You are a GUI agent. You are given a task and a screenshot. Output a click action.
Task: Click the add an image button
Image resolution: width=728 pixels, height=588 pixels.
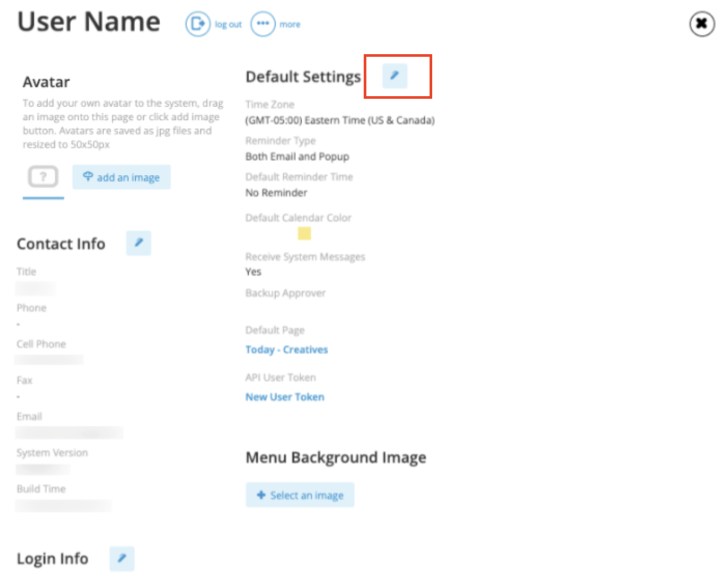point(121,177)
